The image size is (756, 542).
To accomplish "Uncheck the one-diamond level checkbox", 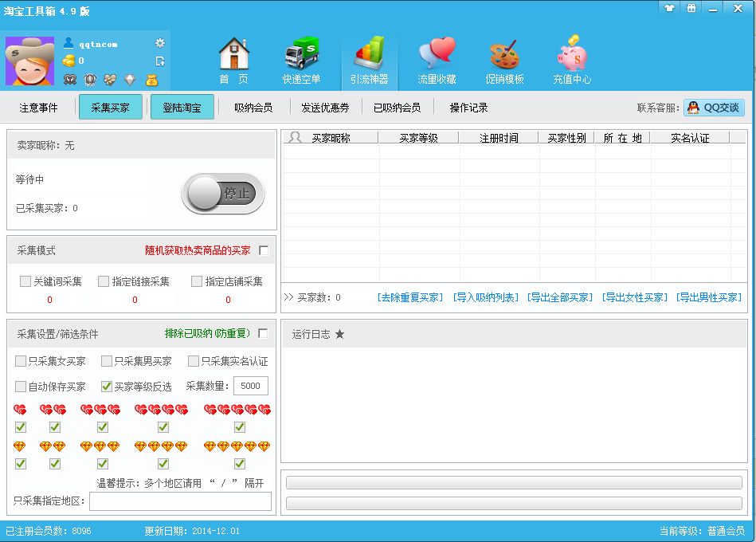I will tap(21, 464).
